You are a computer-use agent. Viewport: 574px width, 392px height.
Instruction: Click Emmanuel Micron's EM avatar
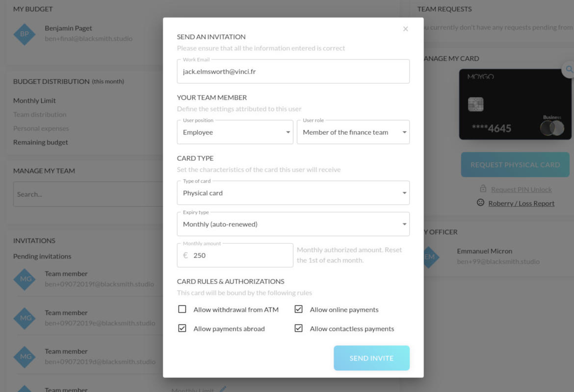click(x=430, y=256)
